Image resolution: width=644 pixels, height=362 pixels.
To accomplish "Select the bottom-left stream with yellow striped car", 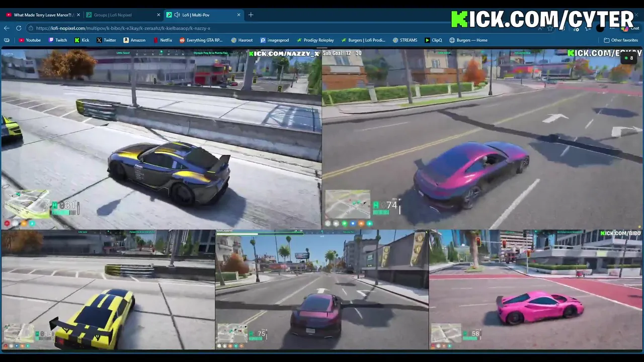I will [x=108, y=290].
